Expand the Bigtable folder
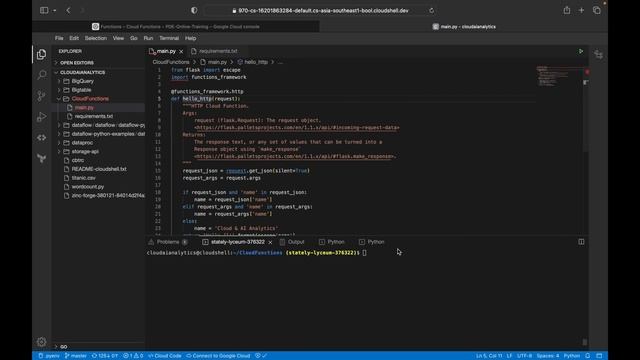 pos(81,90)
